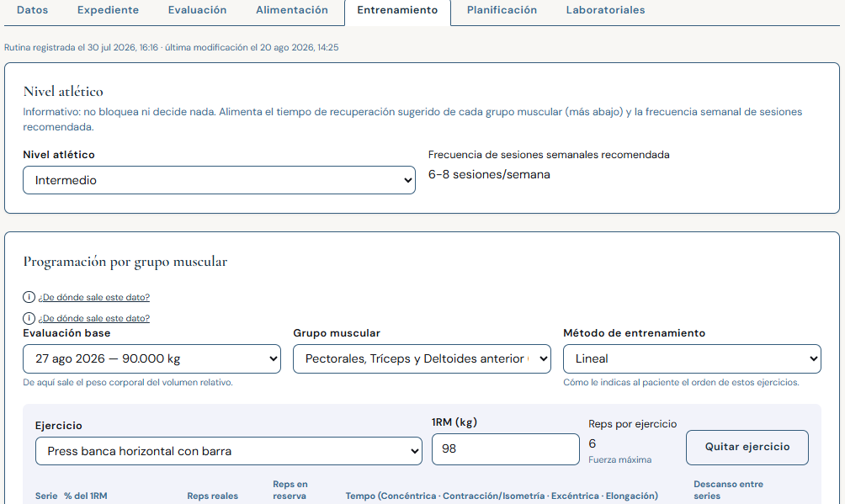Select the Alimentación tab
The width and height of the screenshot is (845, 504).
[x=291, y=10]
